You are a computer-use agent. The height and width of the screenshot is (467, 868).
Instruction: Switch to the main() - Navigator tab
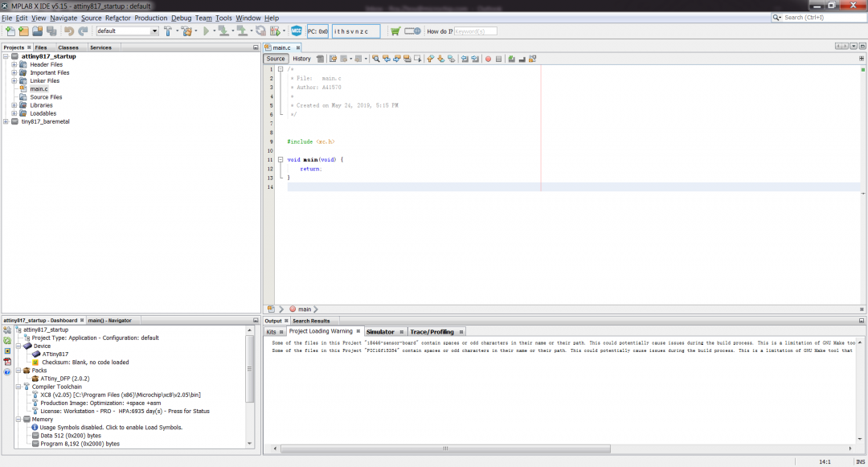109,321
